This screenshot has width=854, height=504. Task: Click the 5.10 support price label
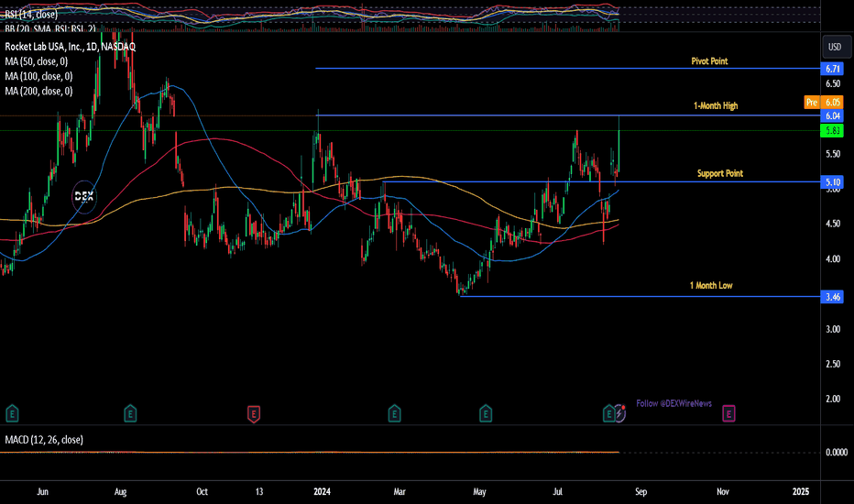(x=832, y=182)
